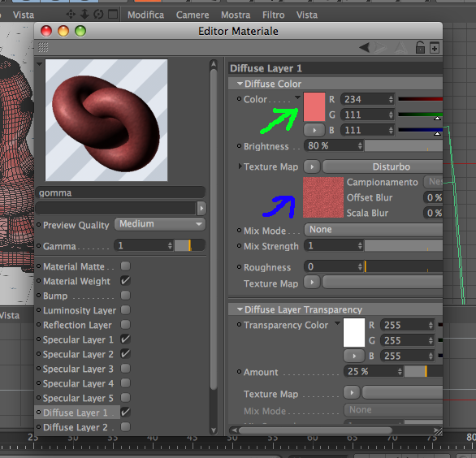Viewport: 476px width, 458px height.
Task: Enable the Specular Layer 3 checkbox
Action: (x=125, y=368)
